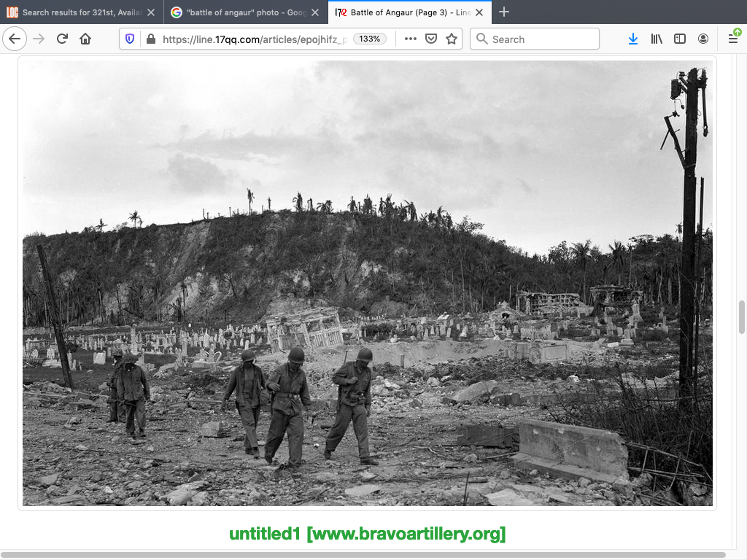Toggle the sidebar view

(680, 39)
